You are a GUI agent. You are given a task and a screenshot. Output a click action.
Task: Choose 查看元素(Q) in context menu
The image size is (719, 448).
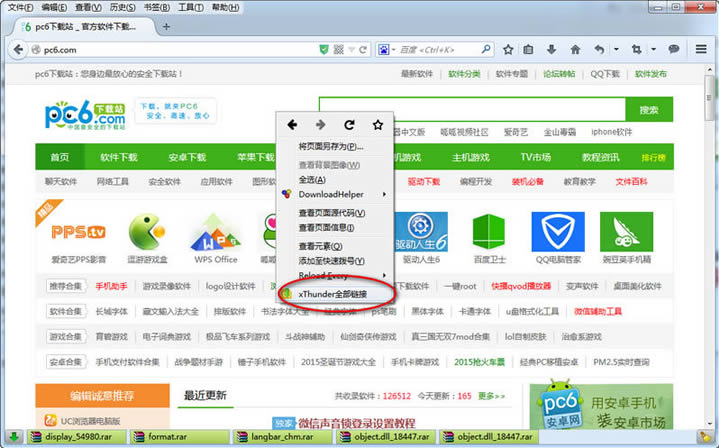[x=335, y=246]
